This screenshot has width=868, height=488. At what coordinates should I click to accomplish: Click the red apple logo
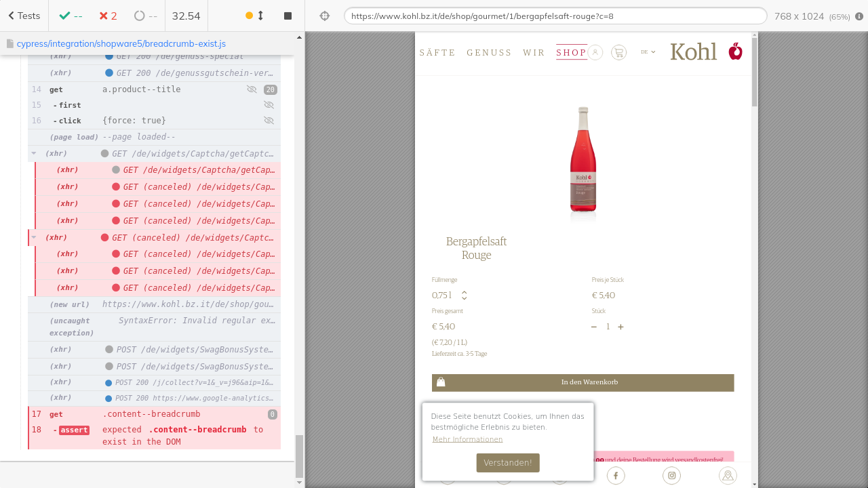click(x=736, y=52)
